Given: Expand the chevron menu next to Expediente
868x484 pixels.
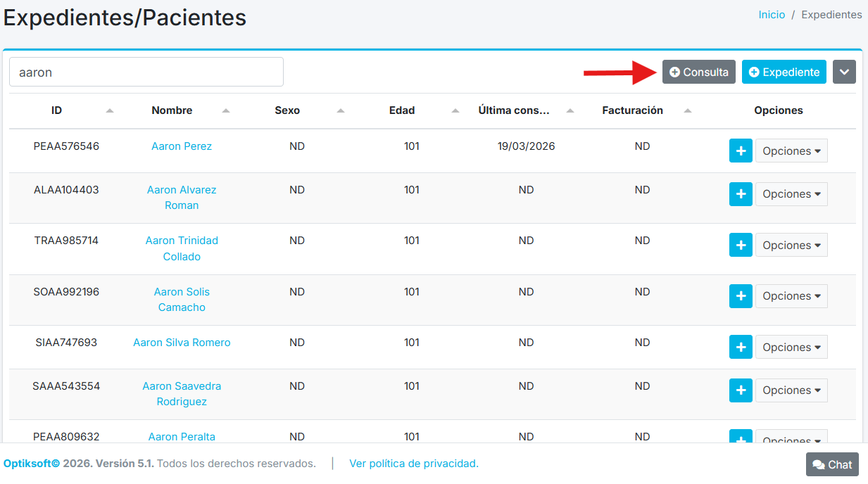Looking at the screenshot, I should click(x=844, y=72).
